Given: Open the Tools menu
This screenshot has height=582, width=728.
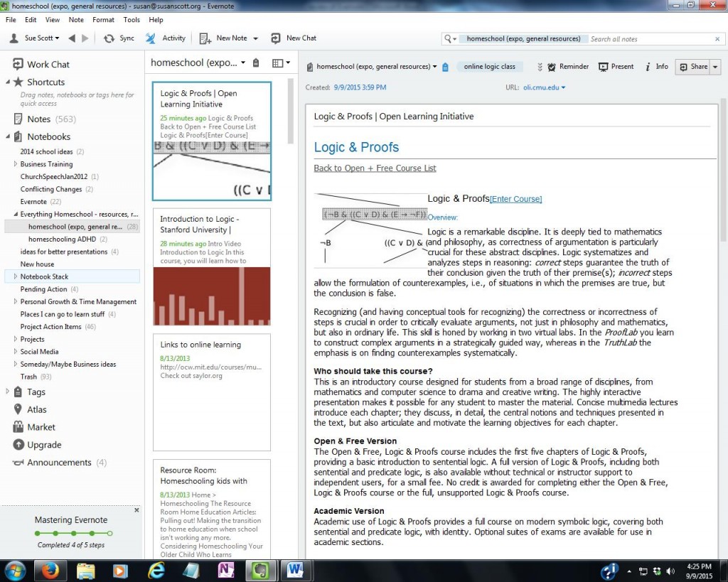Looking at the screenshot, I should pyautogui.click(x=132, y=19).
